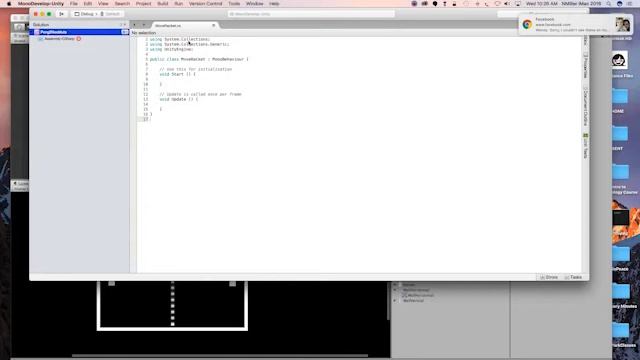The image size is (640, 360).
Task: Open the Search menu
Action: (x=122, y=4)
